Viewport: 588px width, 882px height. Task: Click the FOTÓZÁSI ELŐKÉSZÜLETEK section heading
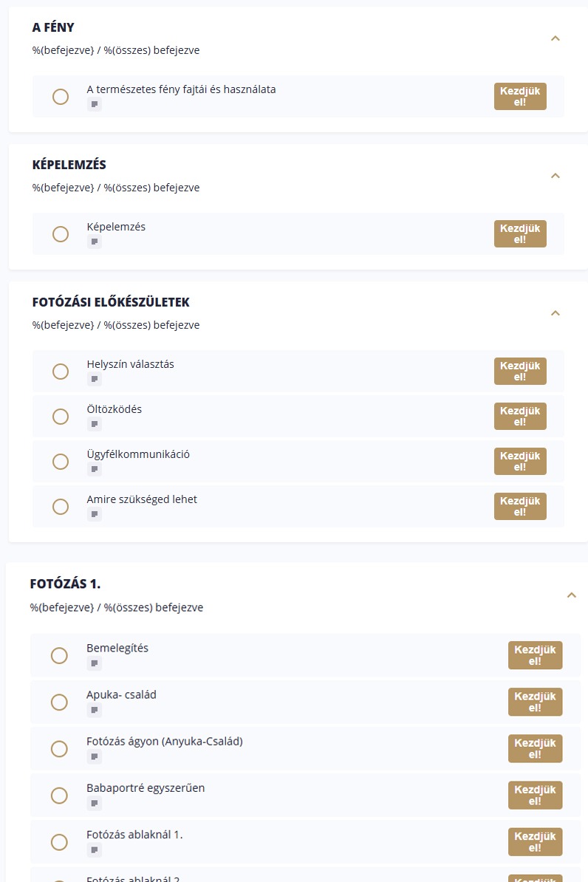pyautogui.click(x=111, y=302)
